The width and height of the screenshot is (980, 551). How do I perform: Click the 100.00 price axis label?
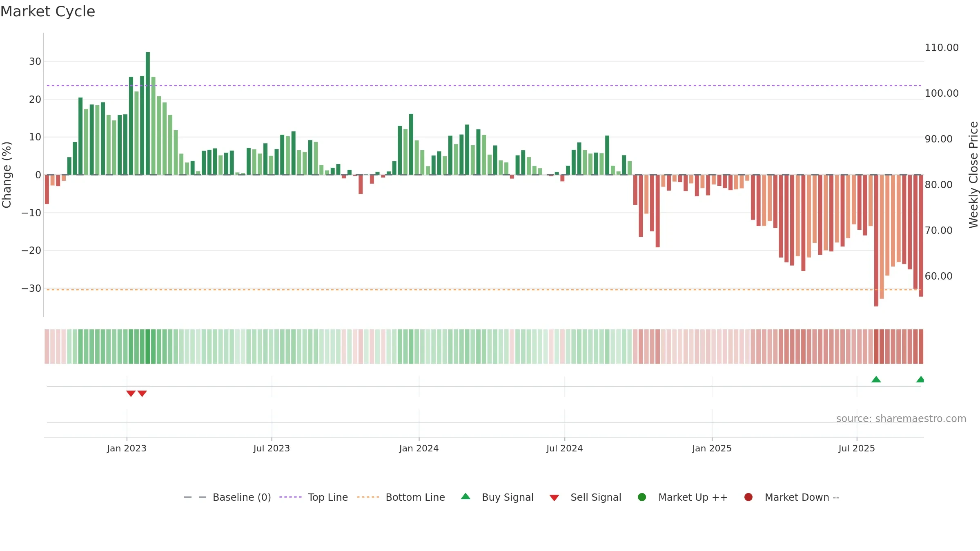(942, 93)
